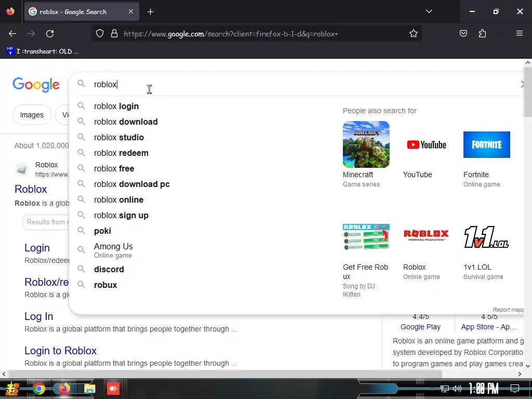Open the Save to Pocket icon
The image size is (532, 399).
tap(463, 33)
